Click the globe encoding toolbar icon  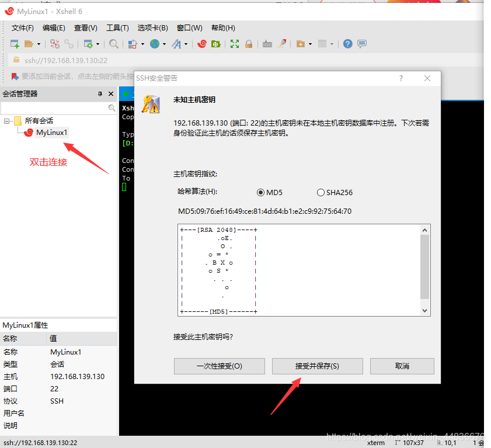pos(155,44)
